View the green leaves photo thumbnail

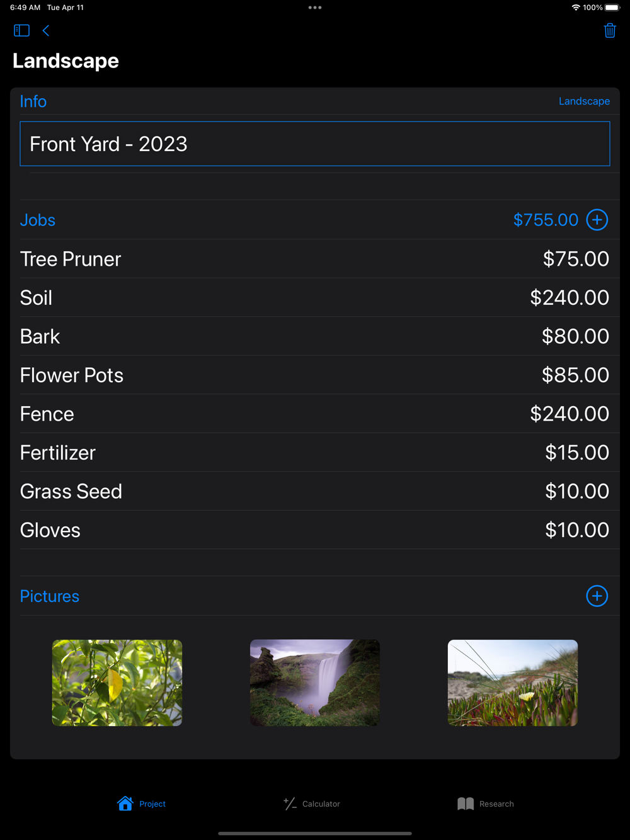click(117, 683)
